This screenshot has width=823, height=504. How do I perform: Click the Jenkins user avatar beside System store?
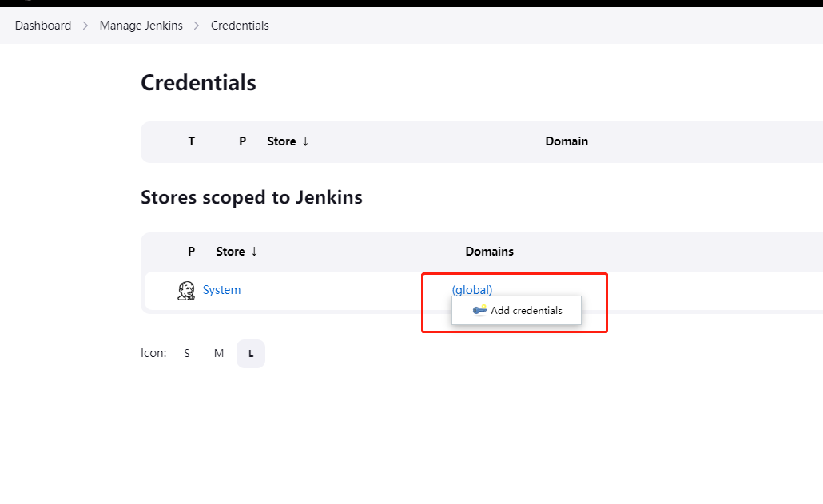click(x=186, y=290)
